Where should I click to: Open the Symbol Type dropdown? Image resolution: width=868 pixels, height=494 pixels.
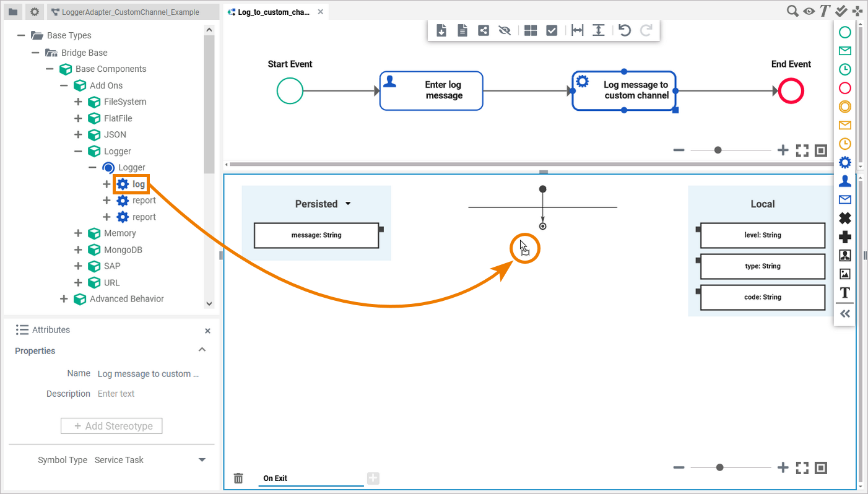tap(202, 460)
